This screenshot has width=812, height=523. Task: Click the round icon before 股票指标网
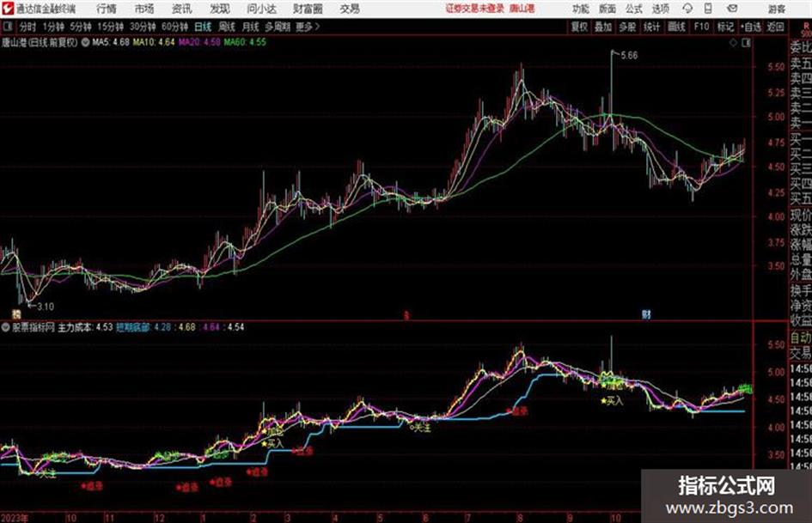pyautogui.click(x=6, y=327)
